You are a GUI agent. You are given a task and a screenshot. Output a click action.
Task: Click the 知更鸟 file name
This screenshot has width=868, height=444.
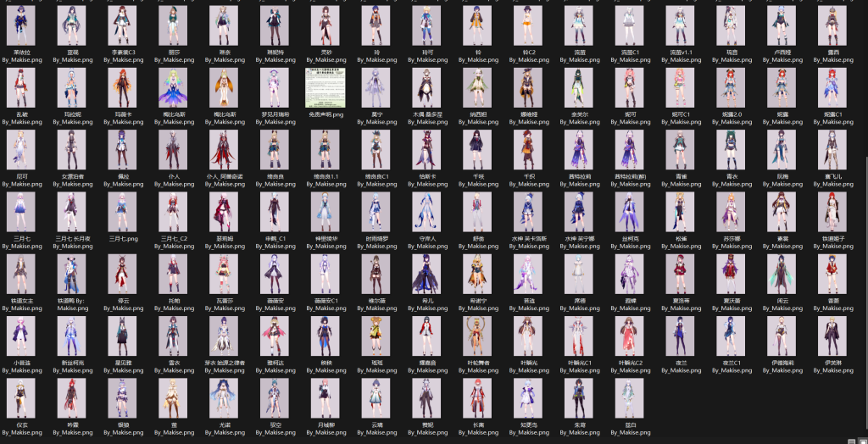pos(527,429)
